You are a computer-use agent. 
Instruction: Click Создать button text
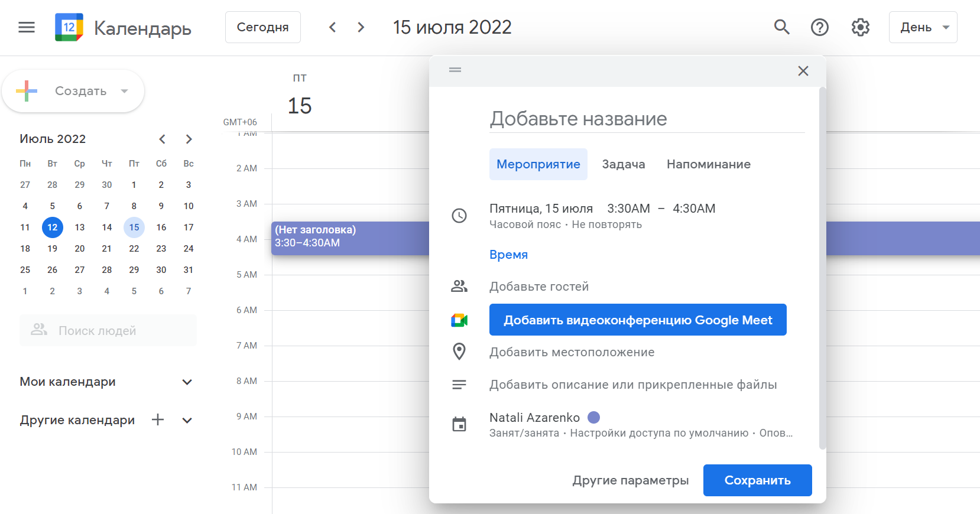coord(81,91)
